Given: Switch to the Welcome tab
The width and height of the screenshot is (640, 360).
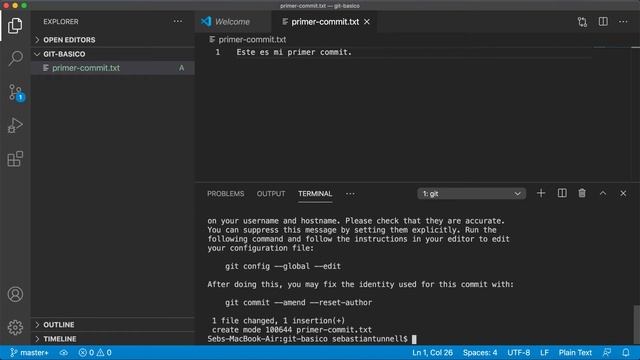Looking at the screenshot, I should tap(233, 22).
